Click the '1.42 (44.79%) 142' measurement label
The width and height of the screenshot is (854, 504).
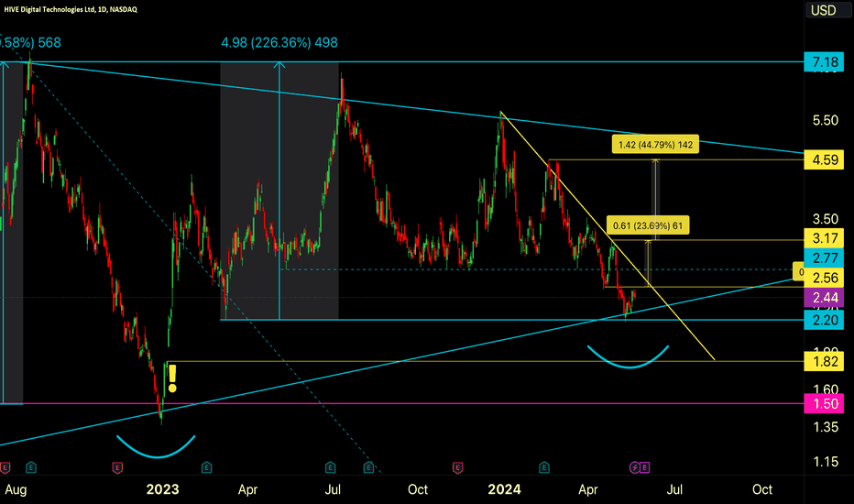655,145
